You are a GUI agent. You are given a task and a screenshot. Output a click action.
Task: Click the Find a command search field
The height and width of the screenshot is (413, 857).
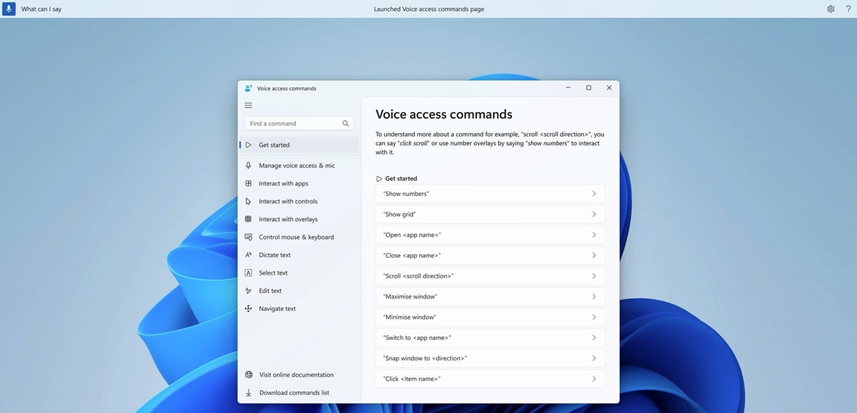click(292, 124)
